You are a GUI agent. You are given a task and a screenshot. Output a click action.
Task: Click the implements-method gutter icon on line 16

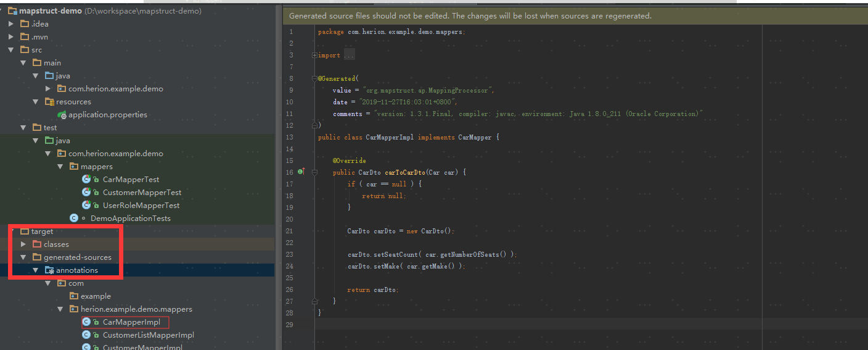tap(301, 172)
